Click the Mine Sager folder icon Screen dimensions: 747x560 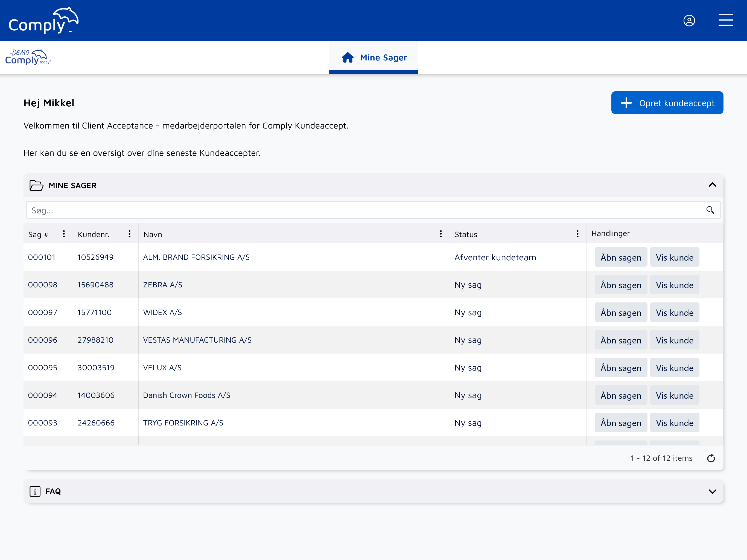pos(36,185)
